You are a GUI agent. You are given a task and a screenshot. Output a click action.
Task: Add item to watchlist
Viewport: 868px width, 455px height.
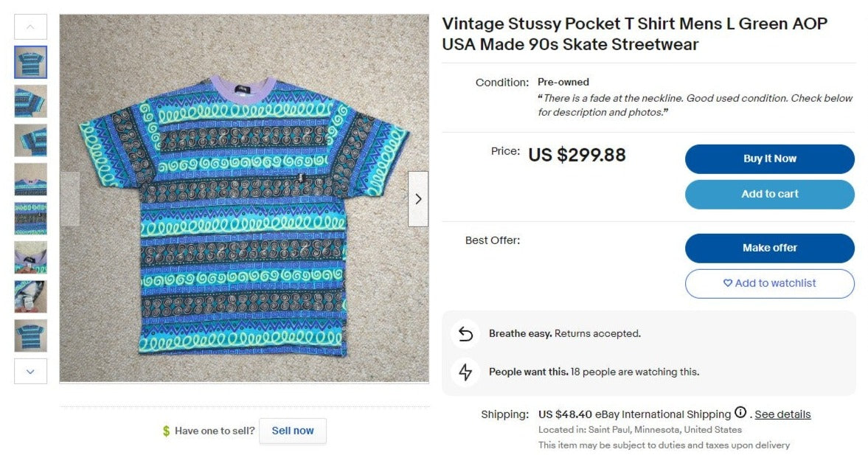(769, 283)
